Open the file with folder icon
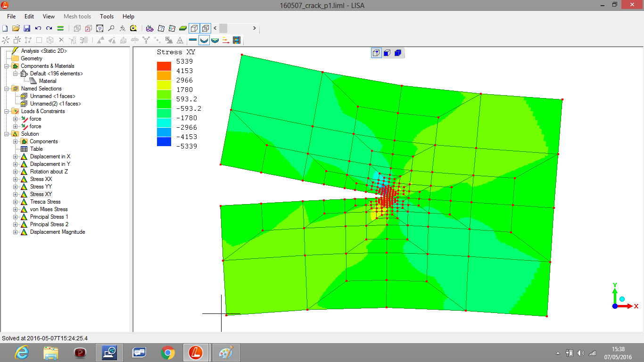The width and height of the screenshot is (644, 362). click(x=16, y=28)
